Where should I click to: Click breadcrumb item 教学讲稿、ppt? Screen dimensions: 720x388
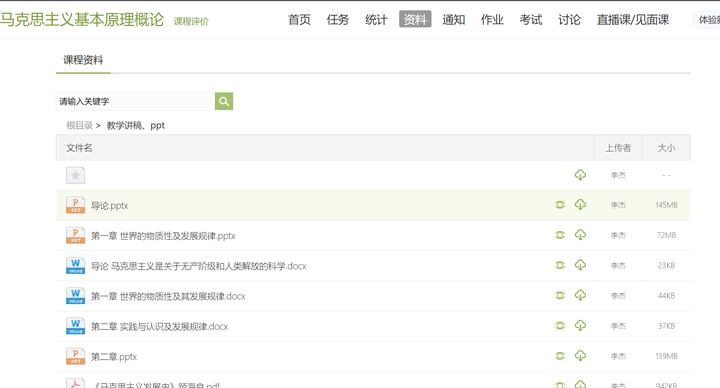(135, 125)
